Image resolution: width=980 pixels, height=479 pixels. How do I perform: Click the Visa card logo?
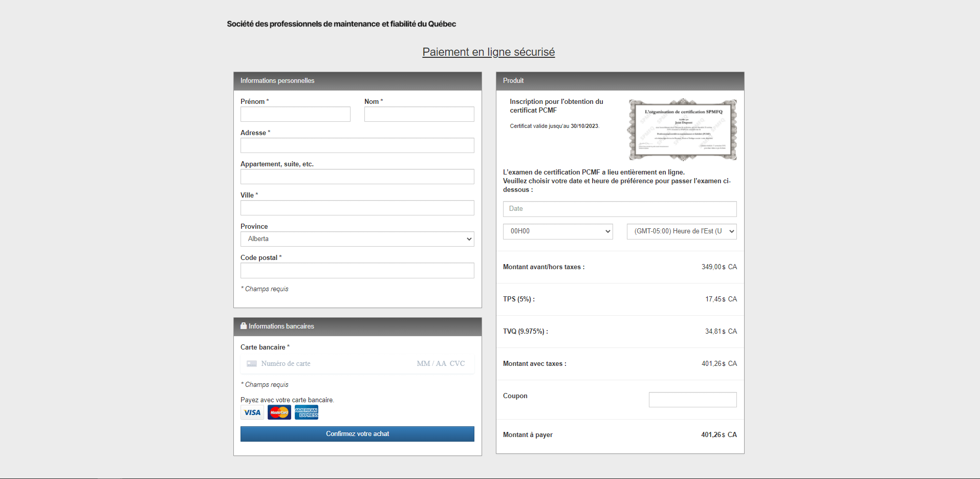252,412
